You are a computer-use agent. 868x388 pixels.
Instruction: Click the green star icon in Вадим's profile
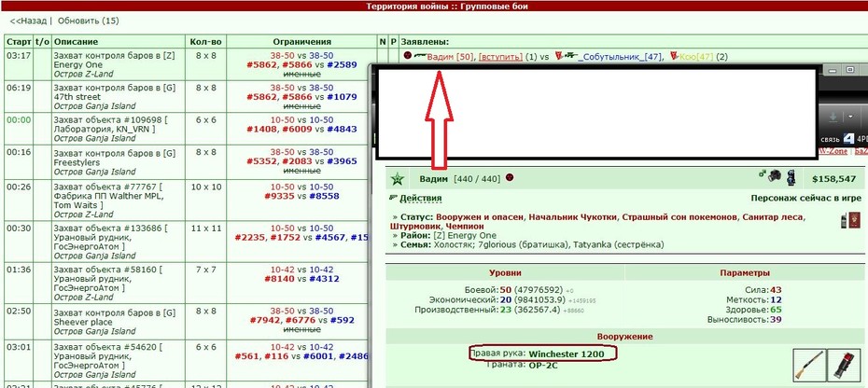pyautogui.click(x=398, y=179)
